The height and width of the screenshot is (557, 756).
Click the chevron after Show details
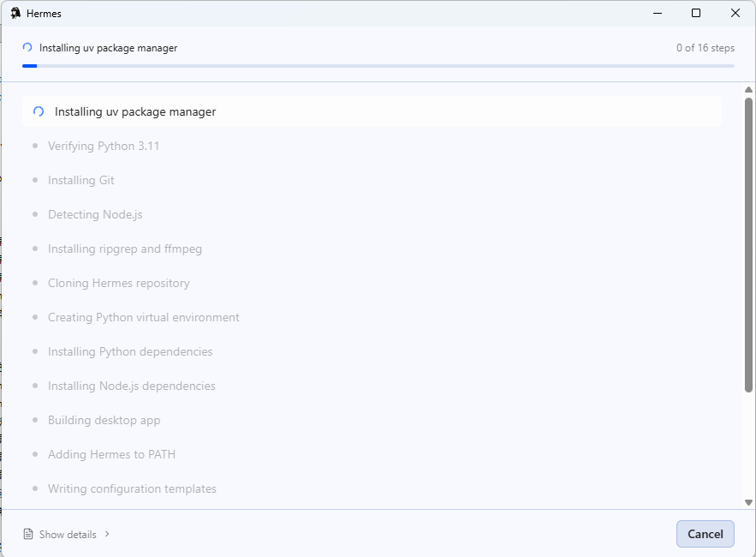coord(107,534)
